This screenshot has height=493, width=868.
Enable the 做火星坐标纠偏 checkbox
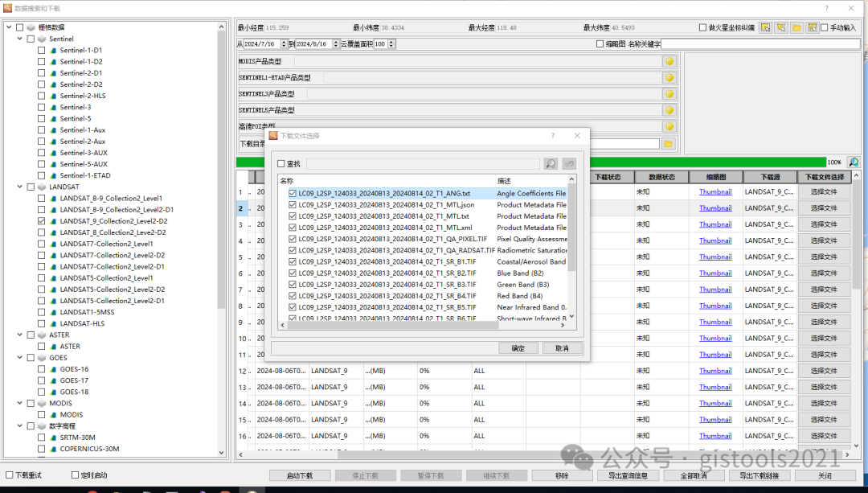click(702, 27)
